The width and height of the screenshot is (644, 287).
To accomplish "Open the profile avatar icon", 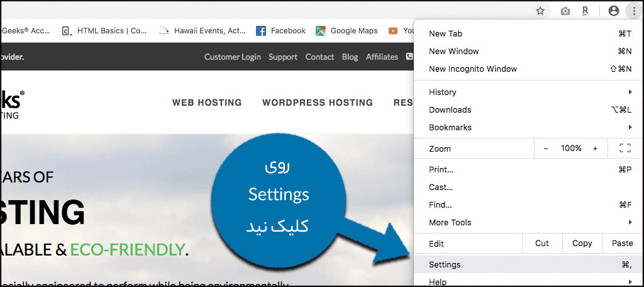I will click(614, 11).
